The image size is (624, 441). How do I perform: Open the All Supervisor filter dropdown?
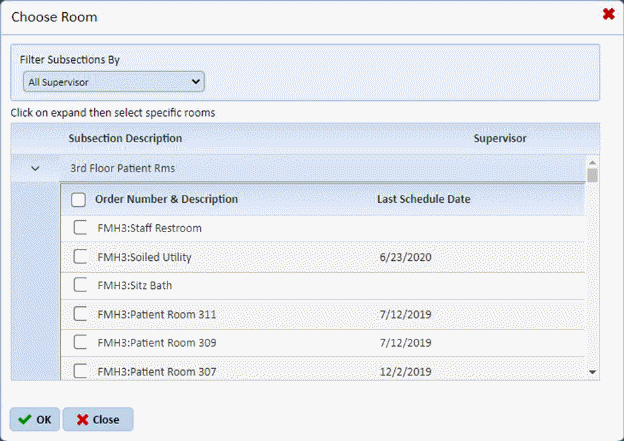pos(113,81)
